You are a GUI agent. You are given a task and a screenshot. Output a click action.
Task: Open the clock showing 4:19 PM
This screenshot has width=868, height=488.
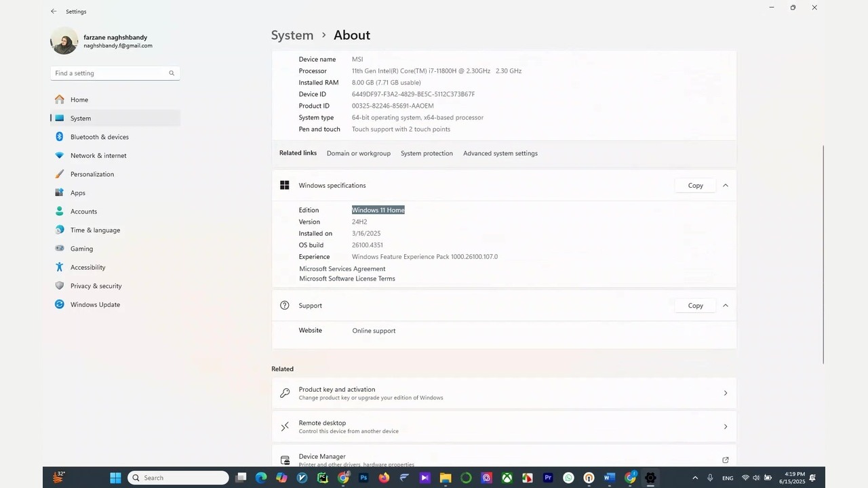792,478
